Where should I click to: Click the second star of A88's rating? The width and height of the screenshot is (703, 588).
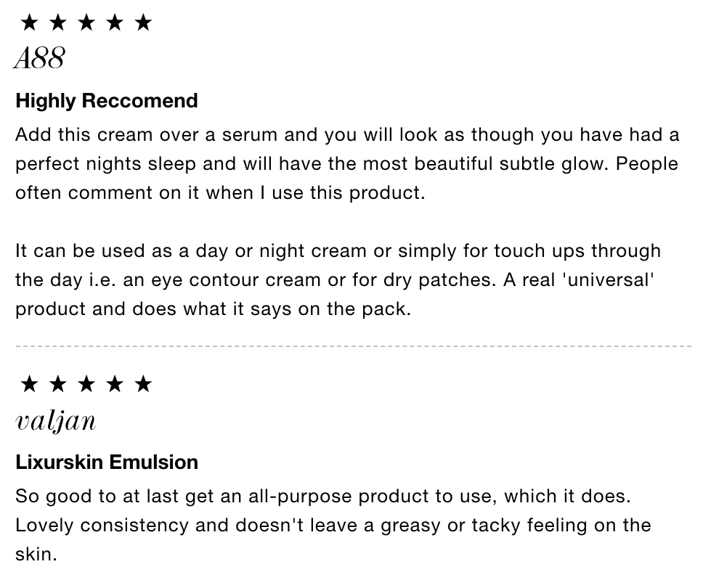[58, 23]
